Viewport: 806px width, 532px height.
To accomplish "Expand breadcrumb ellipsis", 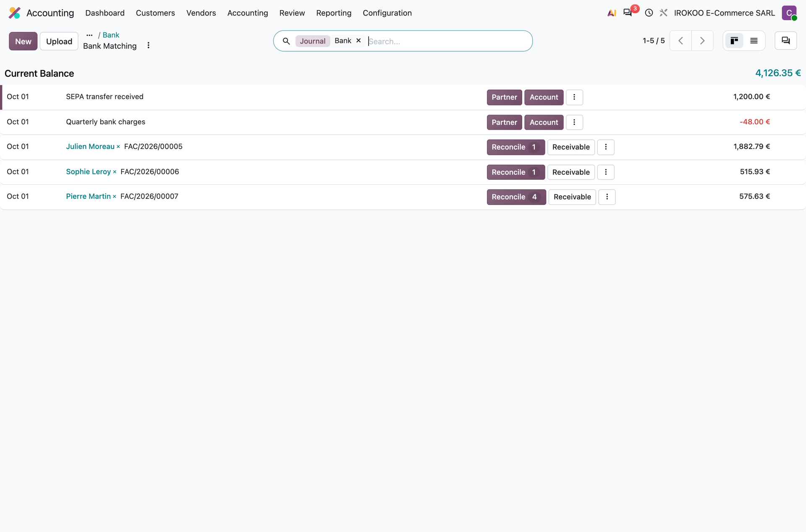I will tap(89, 35).
